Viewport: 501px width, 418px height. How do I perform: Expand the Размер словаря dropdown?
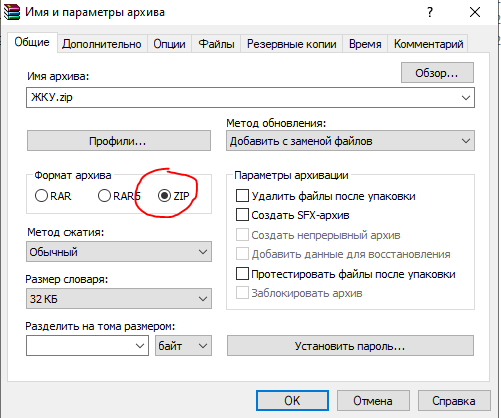tap(119, 299)
